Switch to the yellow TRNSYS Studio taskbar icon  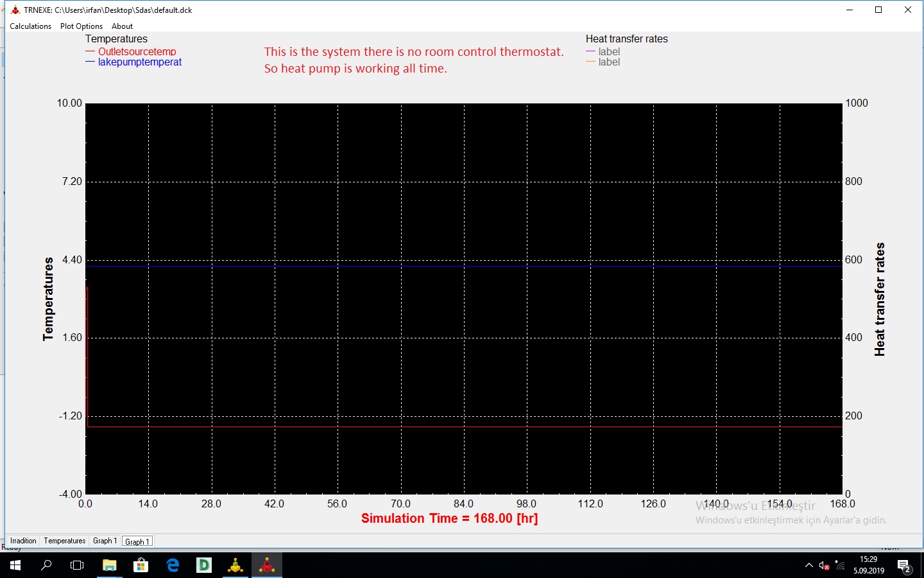point(235,565)
